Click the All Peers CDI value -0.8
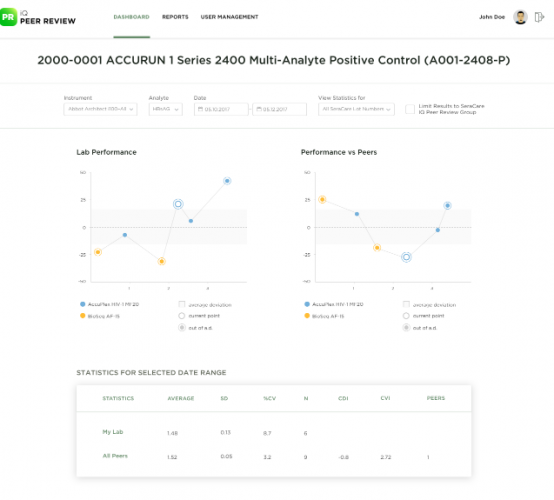The width and height of the screenshot is (554, 500). 343,457
